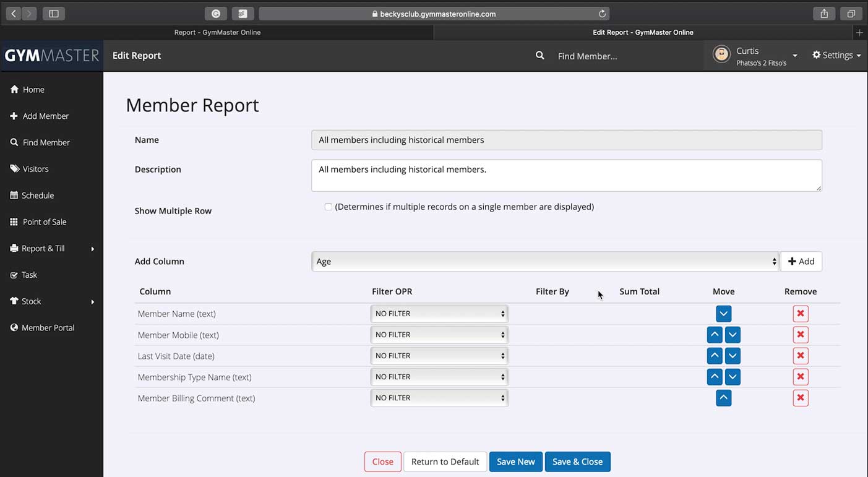Move Member Name column down

(x=723, y=314)
